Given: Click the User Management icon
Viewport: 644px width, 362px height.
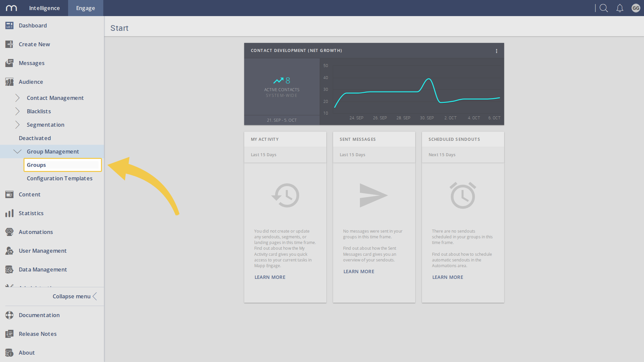Looking at the screenshot, I should click(9, 251).
